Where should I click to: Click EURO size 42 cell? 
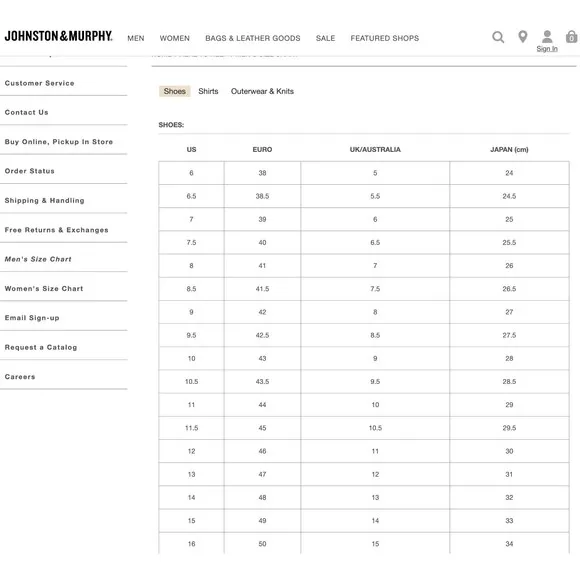pos(262,312)
